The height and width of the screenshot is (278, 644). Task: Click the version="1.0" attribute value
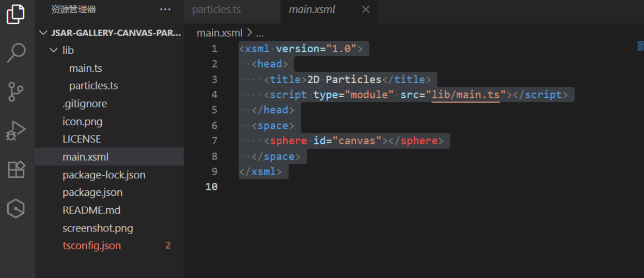point(341,49)
